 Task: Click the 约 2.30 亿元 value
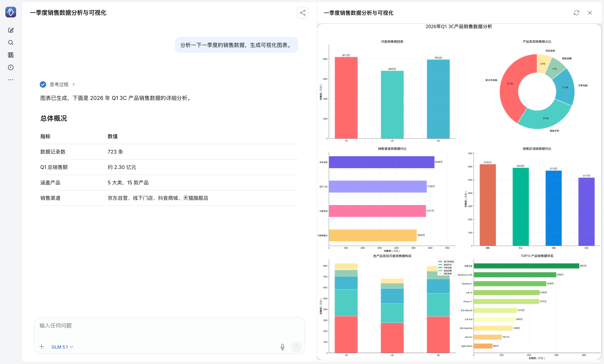coord(122,167)
